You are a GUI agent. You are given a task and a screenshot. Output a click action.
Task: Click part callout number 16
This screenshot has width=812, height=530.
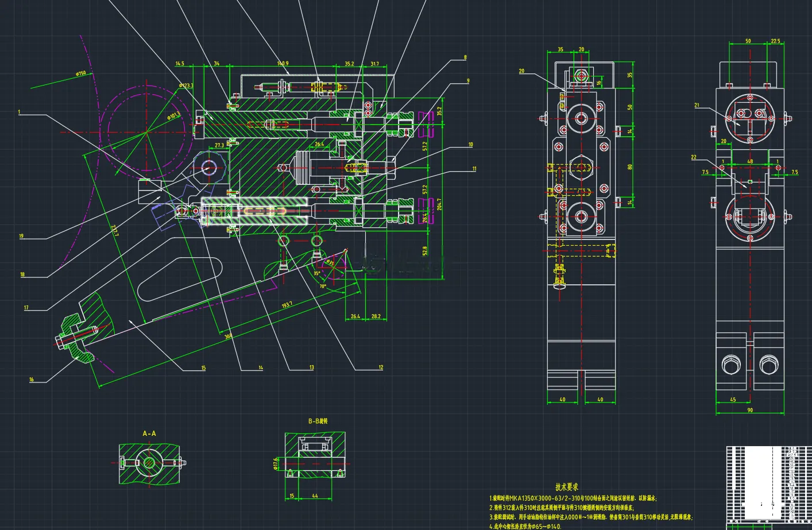pyautogui.click(x=32, y=380)
